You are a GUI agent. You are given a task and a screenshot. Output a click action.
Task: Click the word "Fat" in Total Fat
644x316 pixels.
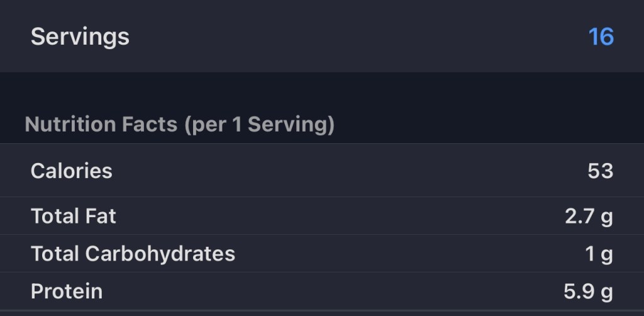coord(101,216)
